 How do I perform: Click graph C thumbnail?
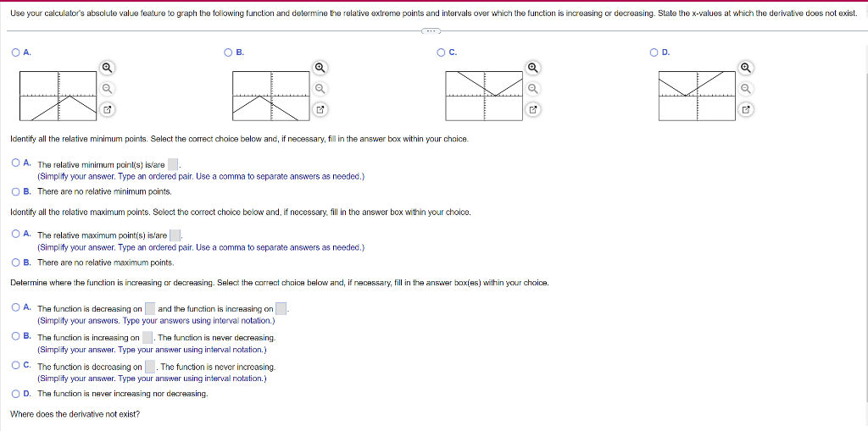coord(484,96)
